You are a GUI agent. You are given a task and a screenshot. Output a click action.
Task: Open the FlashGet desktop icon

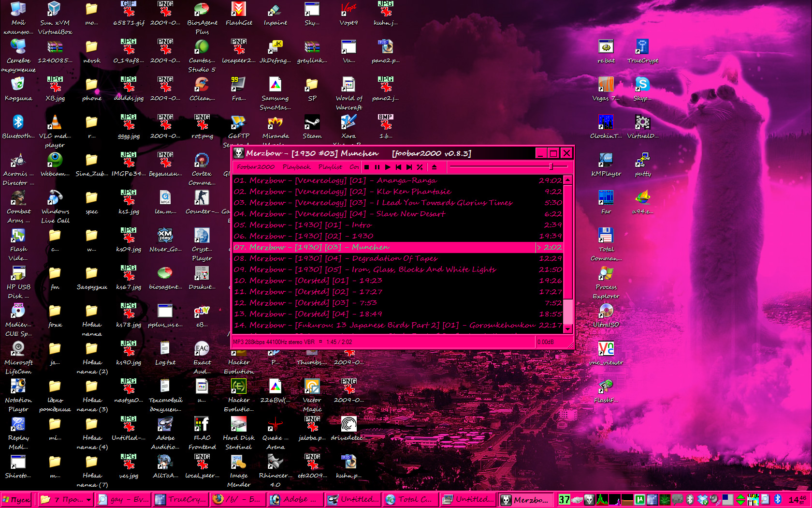(x=239, y=14)
